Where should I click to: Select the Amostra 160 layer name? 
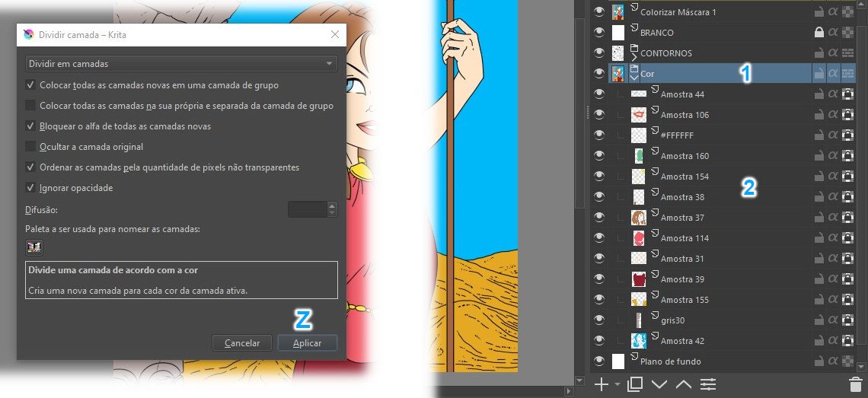tap(685, 156)
